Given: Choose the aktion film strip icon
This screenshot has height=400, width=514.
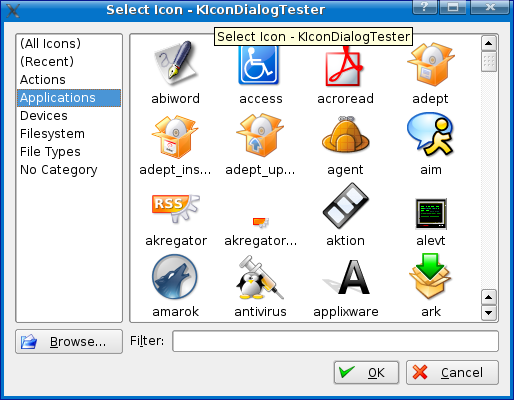Looking at the screenshot, I should 346,205.
